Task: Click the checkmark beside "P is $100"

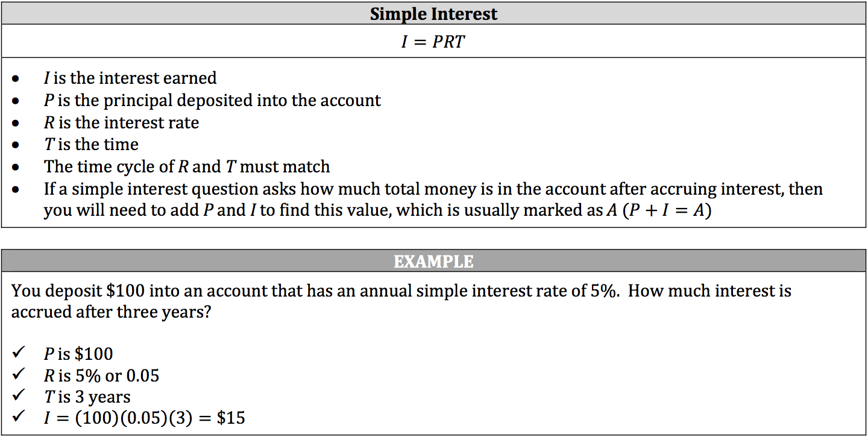Action: pyautogui.click(x=17, y=354)
